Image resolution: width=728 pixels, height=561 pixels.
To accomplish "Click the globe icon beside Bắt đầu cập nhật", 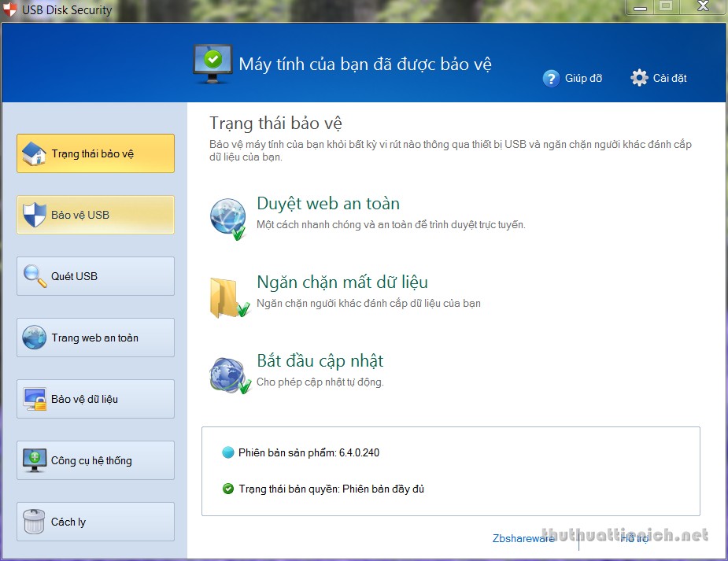I will (x=230, y=375).
